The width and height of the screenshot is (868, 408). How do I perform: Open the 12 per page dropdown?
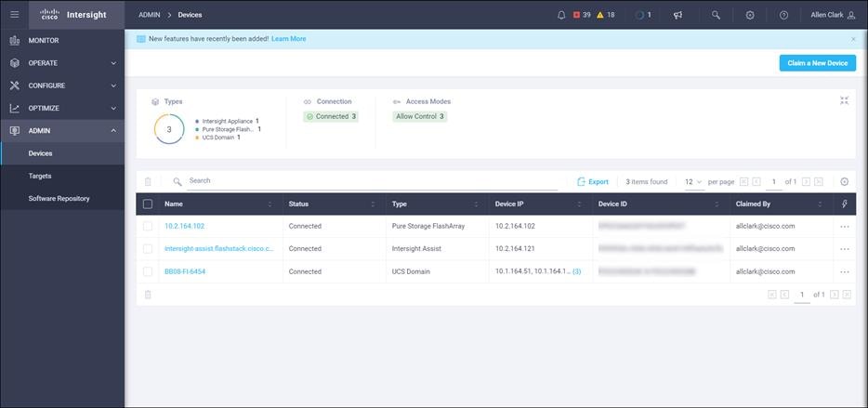click(693, 181)
